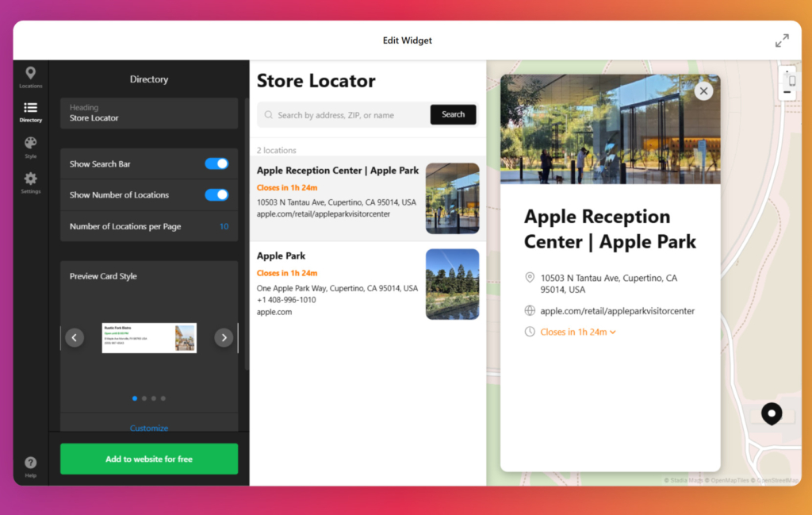This screenshot has height=515, width=812.
Task: Switch to the Directory editing section
Action: click(30, 112)
